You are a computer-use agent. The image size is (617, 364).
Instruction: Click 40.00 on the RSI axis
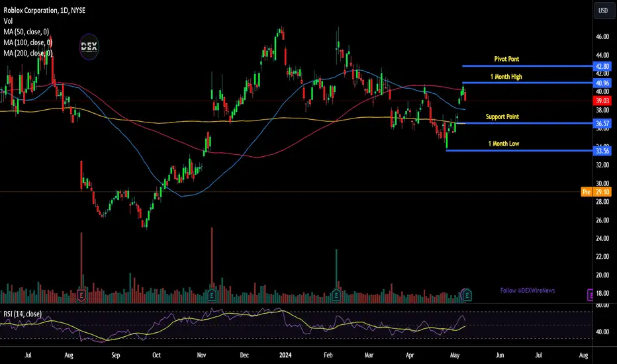[602, 332]
